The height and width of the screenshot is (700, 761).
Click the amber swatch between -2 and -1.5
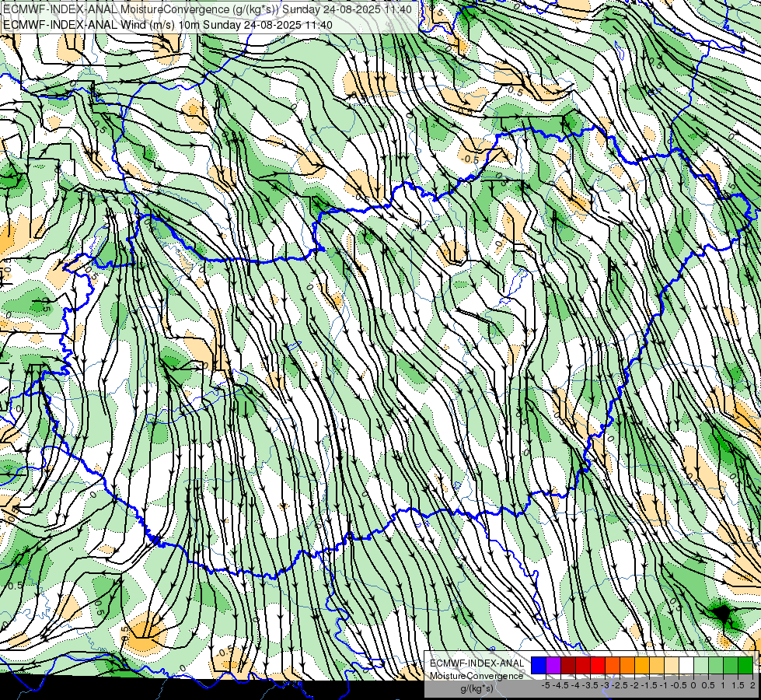[642, 665]
